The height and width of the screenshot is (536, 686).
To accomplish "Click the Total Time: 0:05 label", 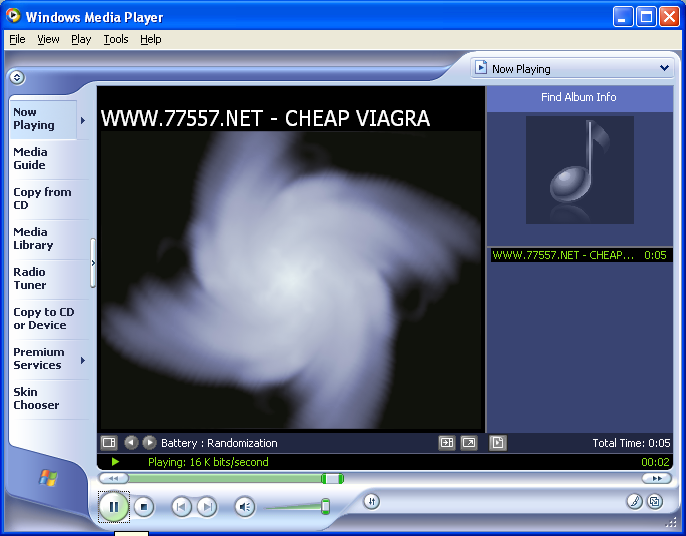I will [x=631, y=443].
